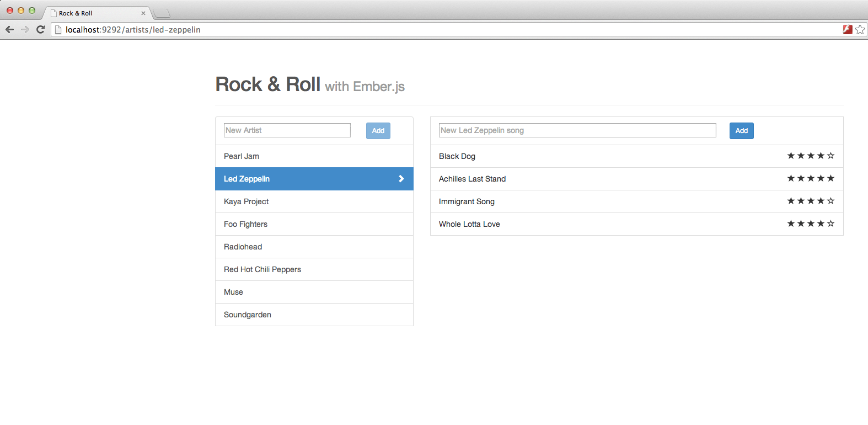Set Immigrant Song rating to three stars
This screenshot has height=425, width=868.
tap(811, 201)
